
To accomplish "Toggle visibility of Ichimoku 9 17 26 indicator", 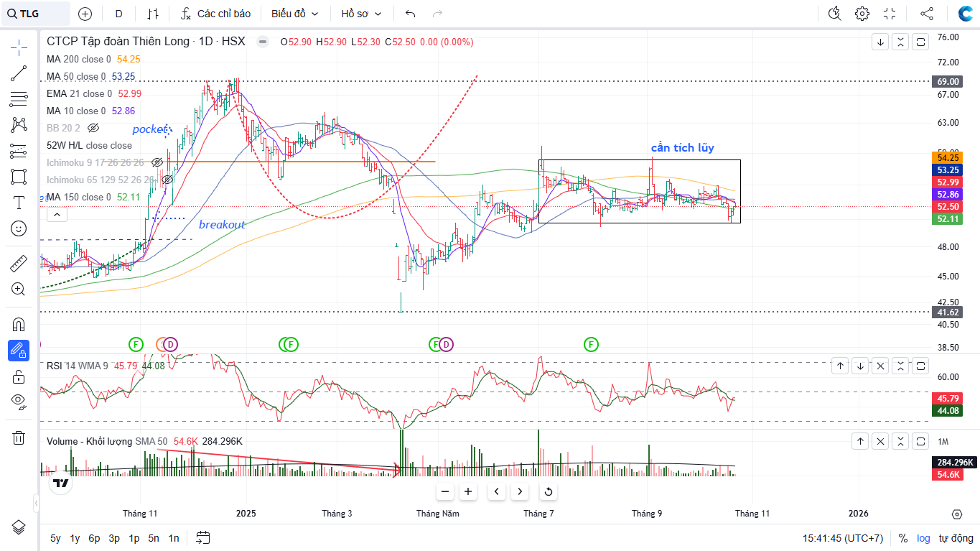I will (157, 162).
